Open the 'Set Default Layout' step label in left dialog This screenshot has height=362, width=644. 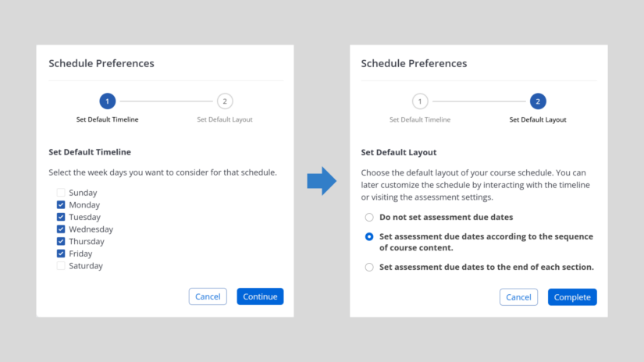[x=225, y=119]
